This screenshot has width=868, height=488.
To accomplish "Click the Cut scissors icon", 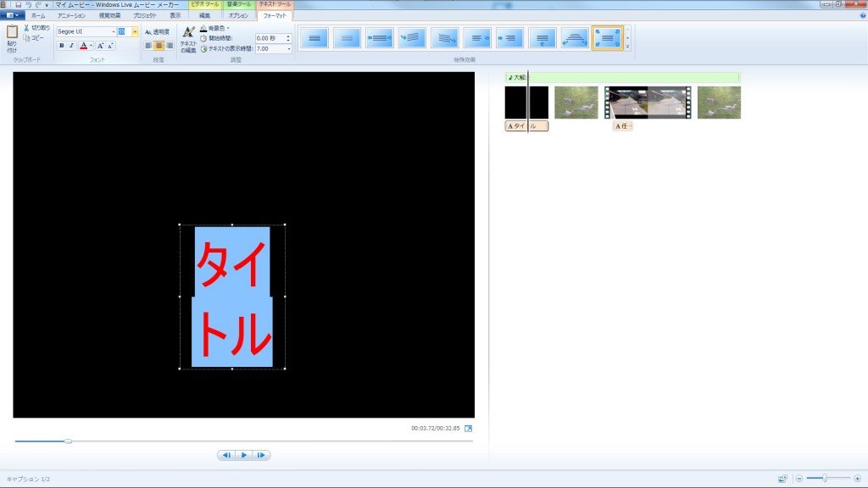I will (x=26, y=28).
